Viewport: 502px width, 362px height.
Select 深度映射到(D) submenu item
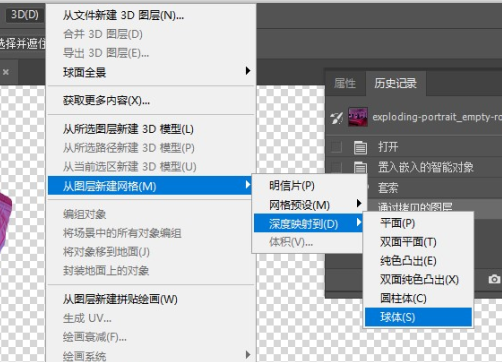click(308, 223)
